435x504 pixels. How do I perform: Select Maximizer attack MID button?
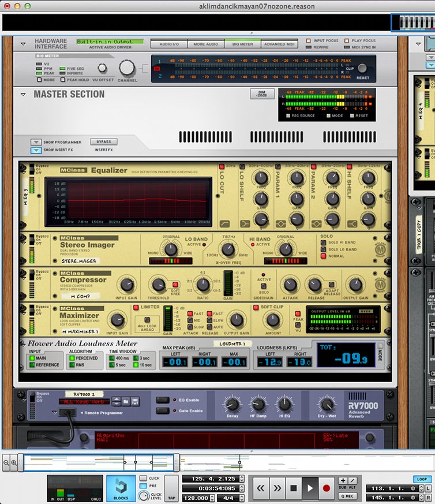(x=190, y=320)
